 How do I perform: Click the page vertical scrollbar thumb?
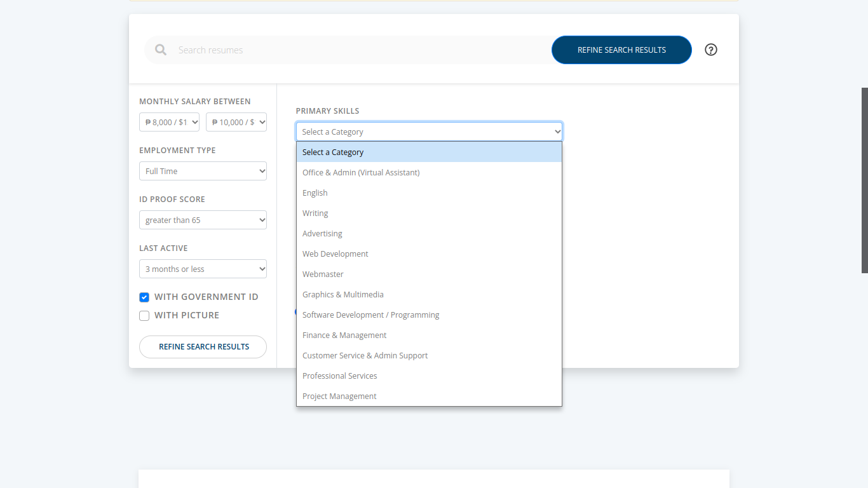pos(865,180)
